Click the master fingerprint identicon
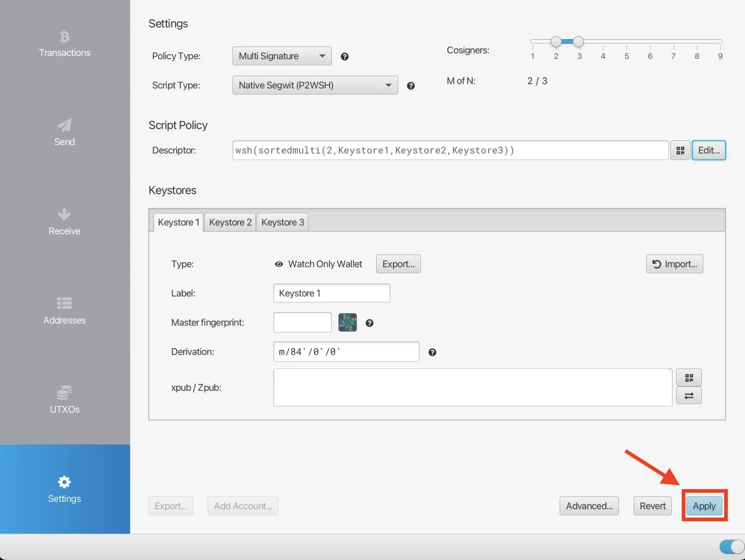745x560 pixels. (348, 322)
